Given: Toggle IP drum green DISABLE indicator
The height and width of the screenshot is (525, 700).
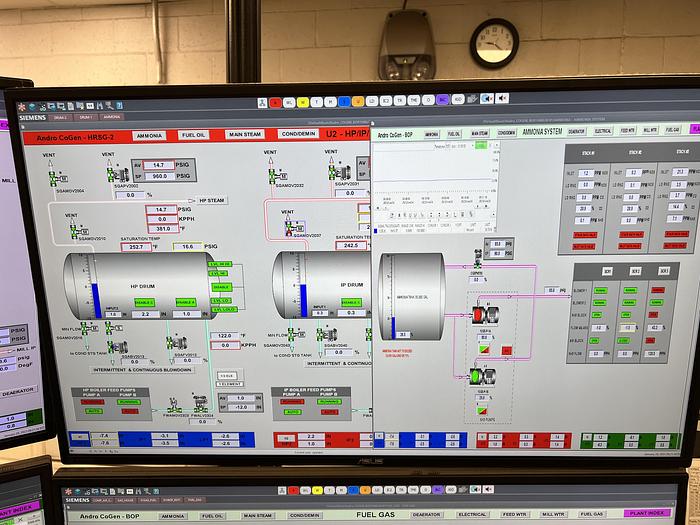Looking at the screenshot, I should (351, 302).
